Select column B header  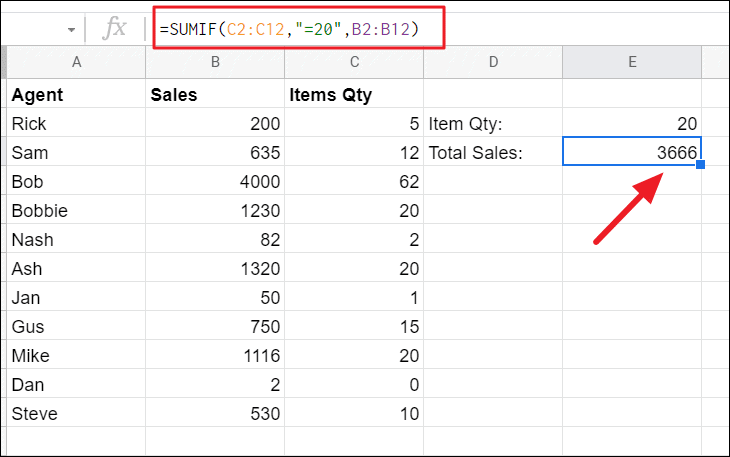[214, 63]
